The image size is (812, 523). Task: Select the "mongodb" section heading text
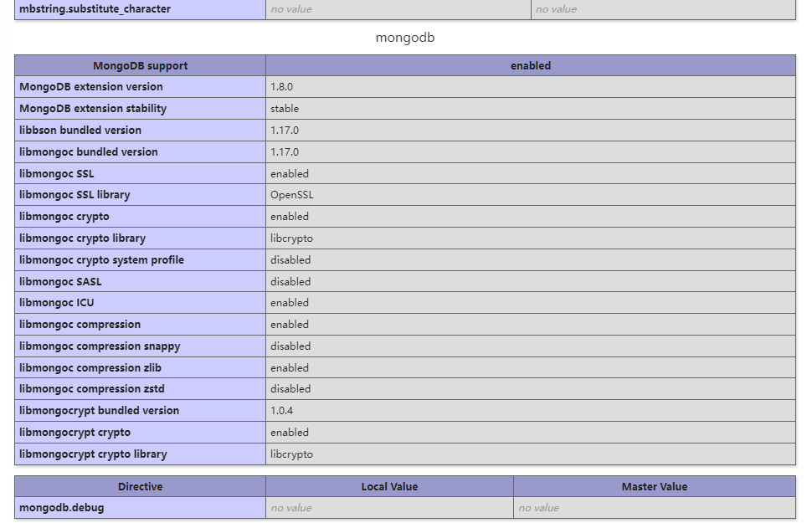pos(405,38)
